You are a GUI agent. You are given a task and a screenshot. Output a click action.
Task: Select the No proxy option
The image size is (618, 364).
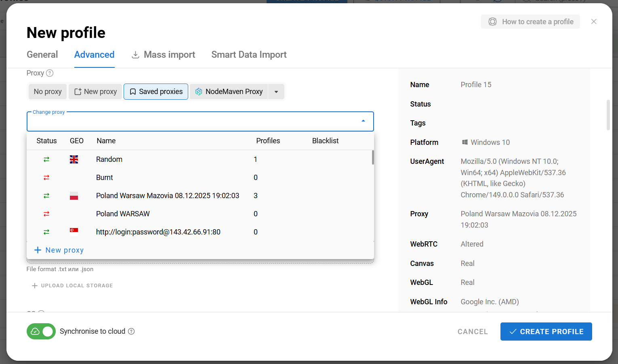tap(48, 92)
